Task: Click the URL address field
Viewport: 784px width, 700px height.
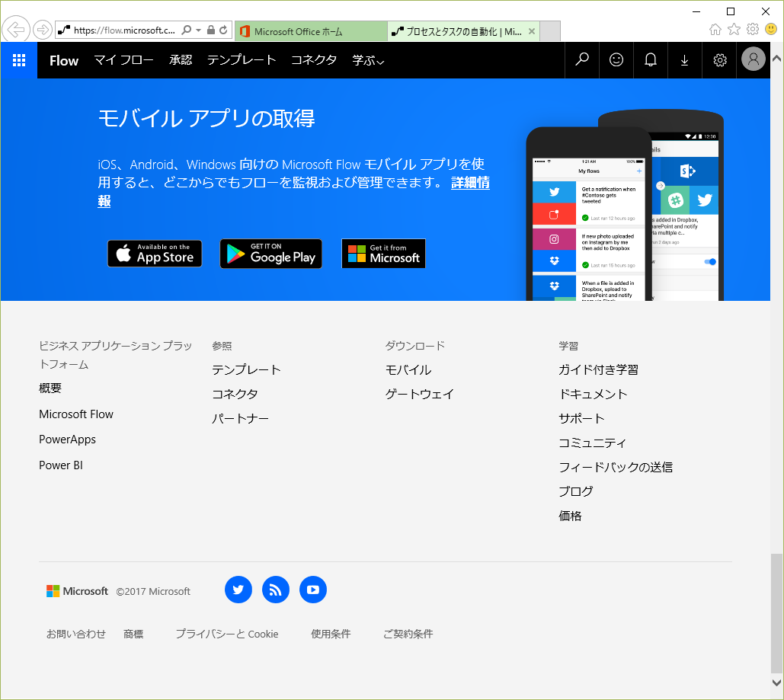Action: [124, 30]
